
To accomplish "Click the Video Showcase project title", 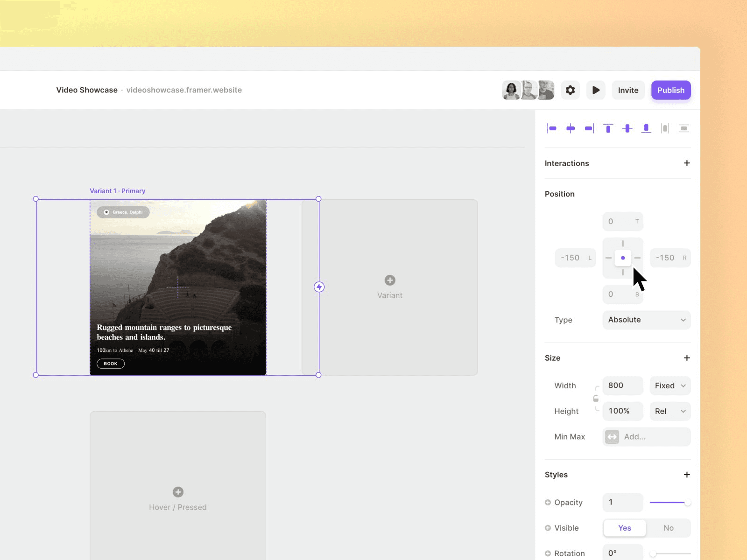I will [x=87, y=90].
